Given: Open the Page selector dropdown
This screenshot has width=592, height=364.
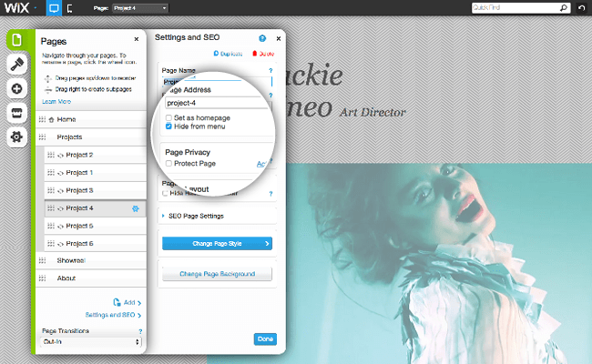Looking at the screenshot, I should (140, 8).
